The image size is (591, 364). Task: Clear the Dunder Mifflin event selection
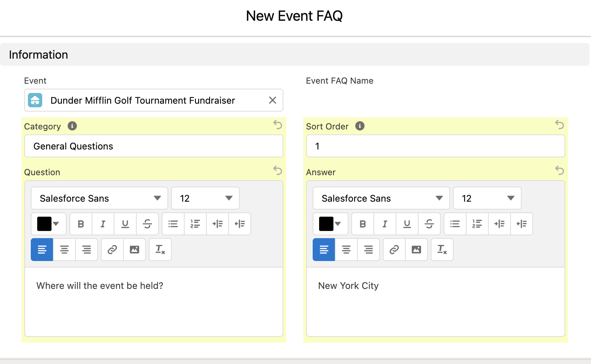point(273,100)
